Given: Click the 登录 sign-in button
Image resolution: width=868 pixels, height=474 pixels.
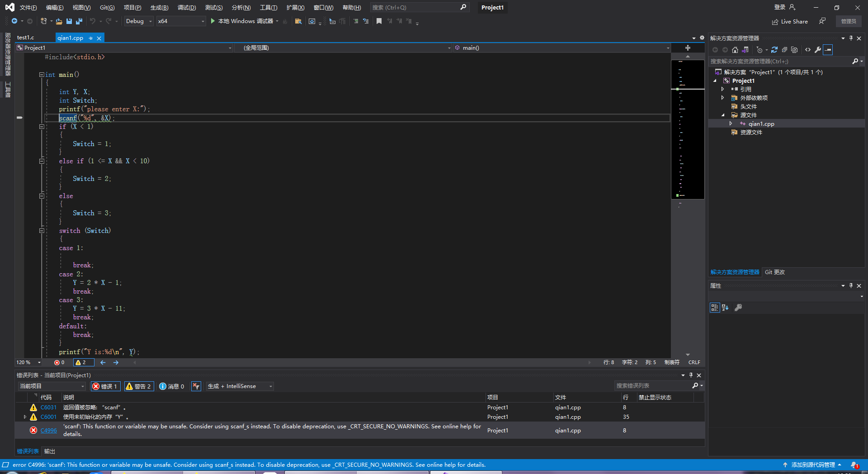Looking at the screenshot, I should (x=784, y=7).
